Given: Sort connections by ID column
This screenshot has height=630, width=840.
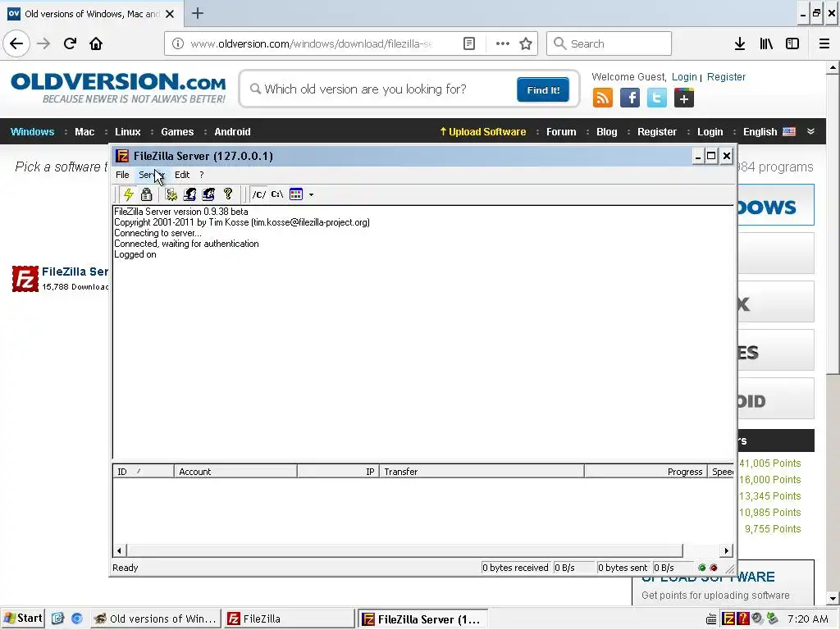Looking at the screenshot, I should (144, 472).
